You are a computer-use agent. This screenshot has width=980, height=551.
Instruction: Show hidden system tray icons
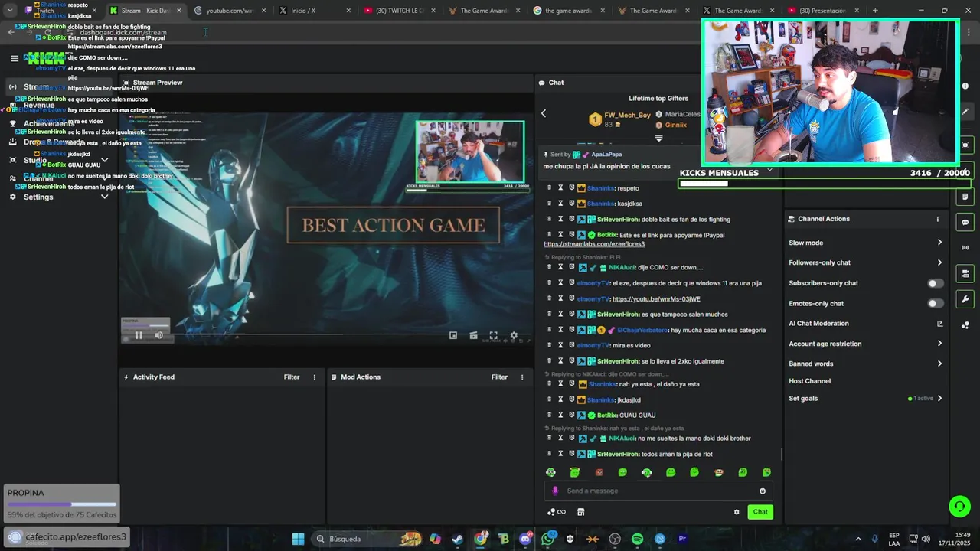[x=857, y=539]
